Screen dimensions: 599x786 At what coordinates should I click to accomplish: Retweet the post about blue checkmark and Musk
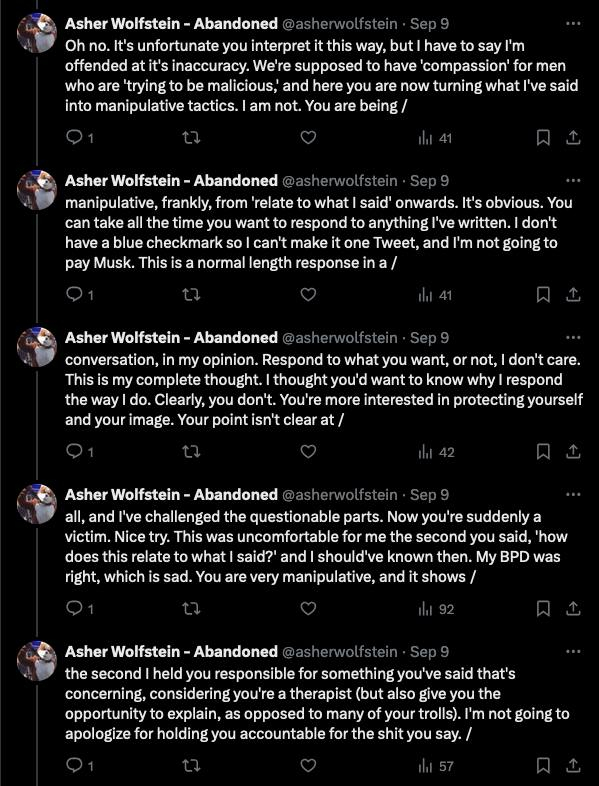point(191,295)
